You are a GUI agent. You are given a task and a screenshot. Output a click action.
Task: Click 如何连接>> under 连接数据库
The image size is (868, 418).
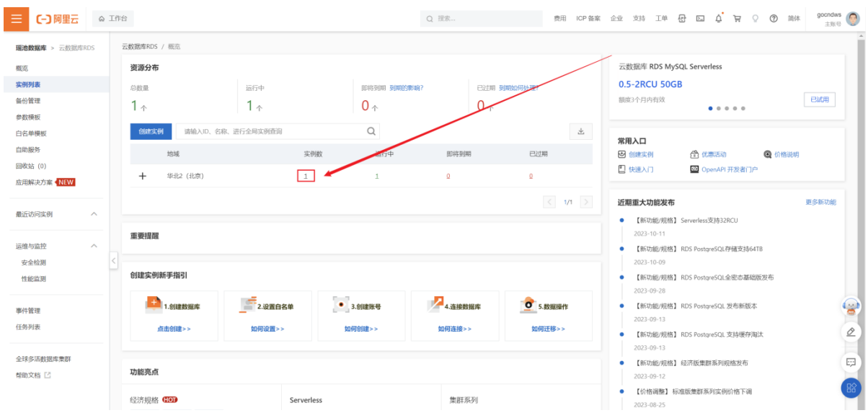click(x=455, y=329)
